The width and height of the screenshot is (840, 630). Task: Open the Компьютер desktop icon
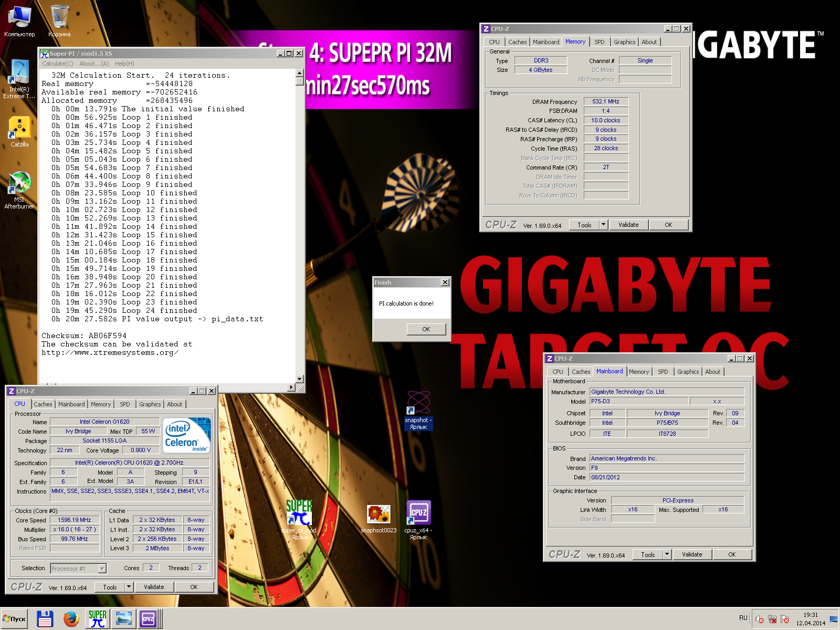(19, 21)
